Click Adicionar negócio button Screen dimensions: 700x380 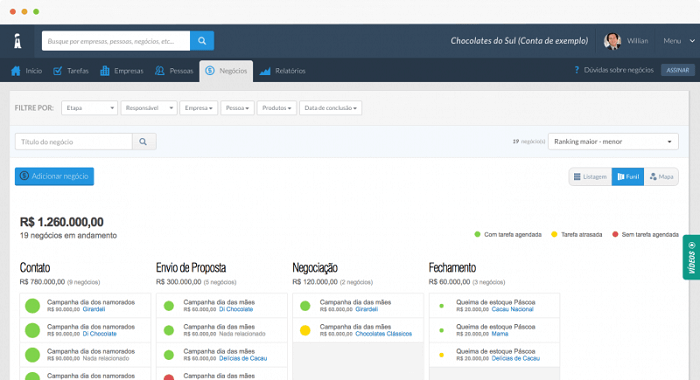click(54, 176)
